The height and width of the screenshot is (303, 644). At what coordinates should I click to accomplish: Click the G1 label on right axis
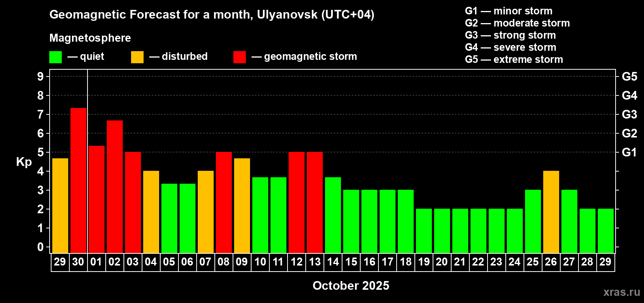point(630,152)
